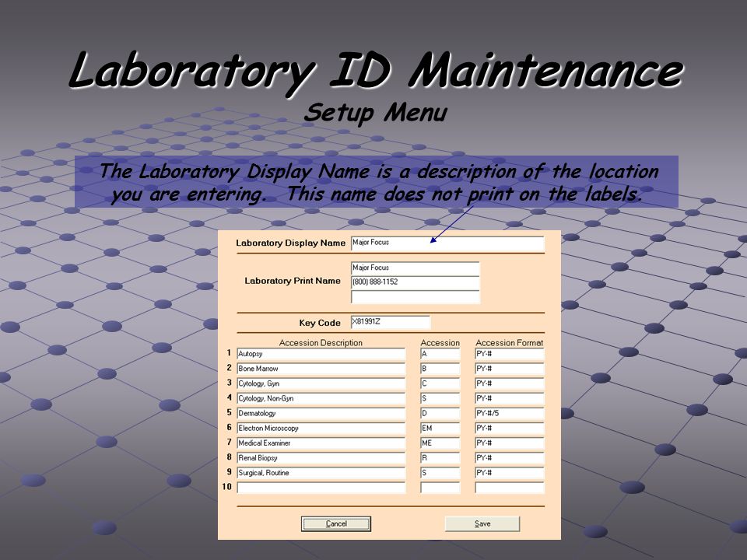Click Accession code ME field
This screenshot has height=560, width=747.
coord(440,443)
